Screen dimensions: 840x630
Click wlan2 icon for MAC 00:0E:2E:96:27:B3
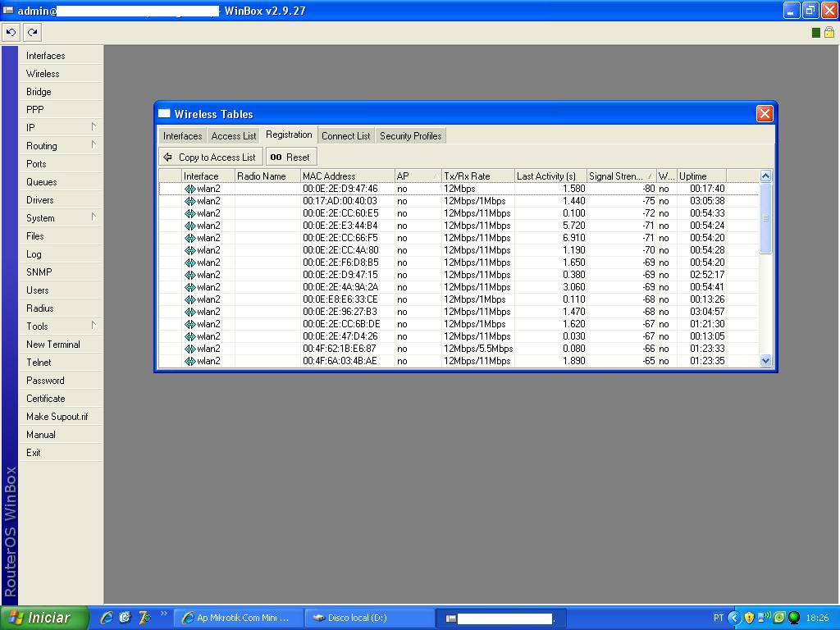(x=189, y=312)
